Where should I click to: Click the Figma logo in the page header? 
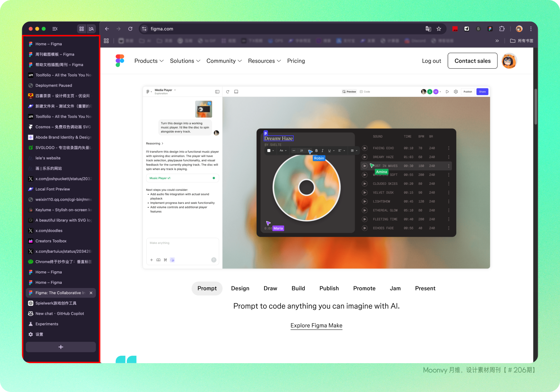click(120, 61)
